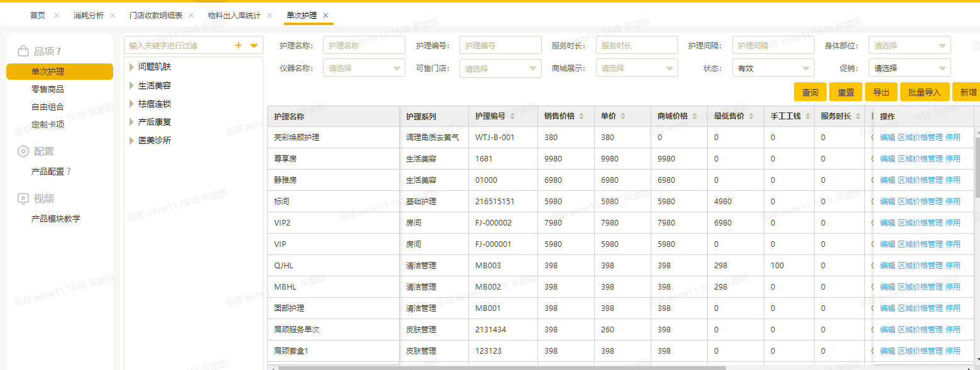Click 编辑 in the VIP2 row
Screen dimensions: 980x370
coord(888,222)
